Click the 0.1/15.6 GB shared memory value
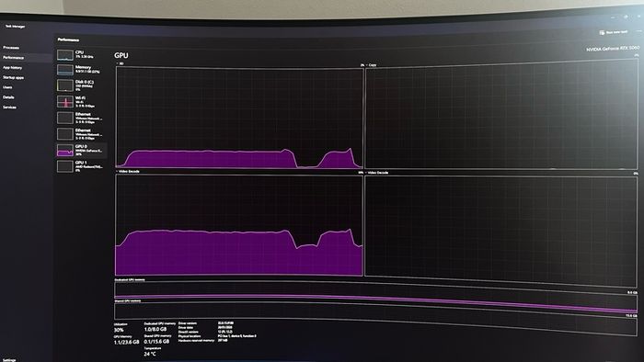The image size is (644, 362). point(156,341)
